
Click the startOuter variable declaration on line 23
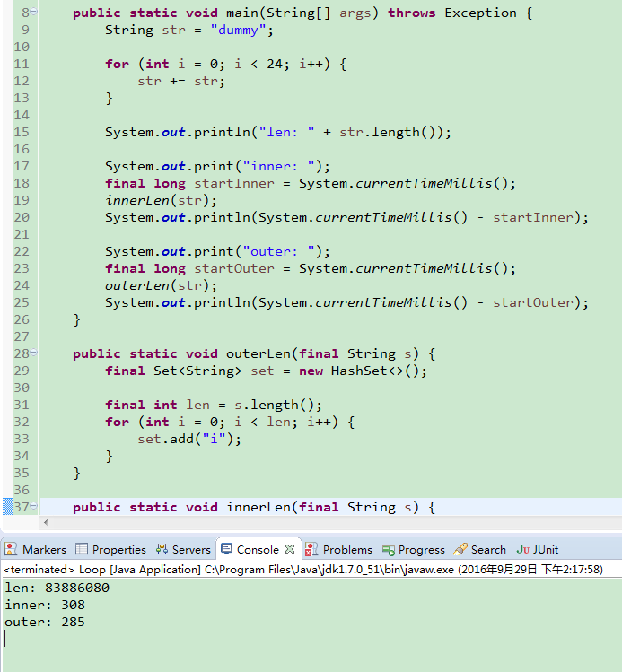pyautogui.click(x=234, y=269)
